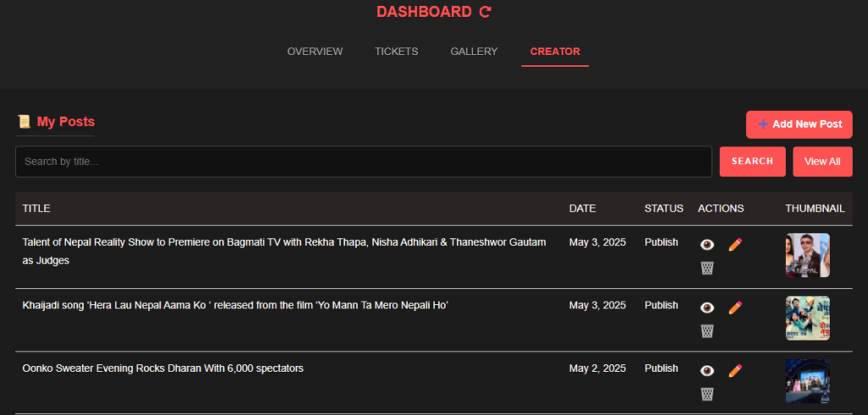Edit the Oonko Sweater Evening post
This screenshot has width=868, height=415.
[735, 371]
